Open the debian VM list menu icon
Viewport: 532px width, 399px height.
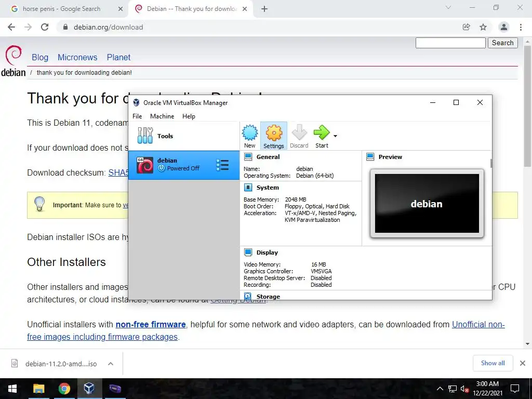222,165
